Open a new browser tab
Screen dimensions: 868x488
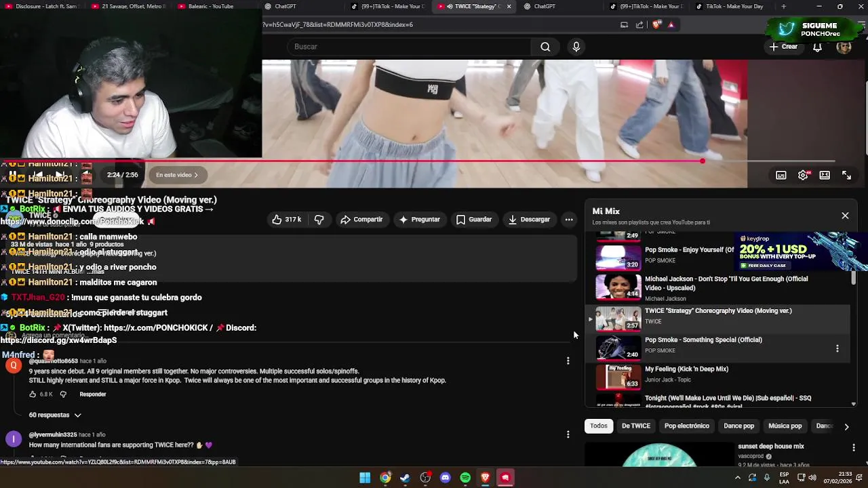[783, 6]
